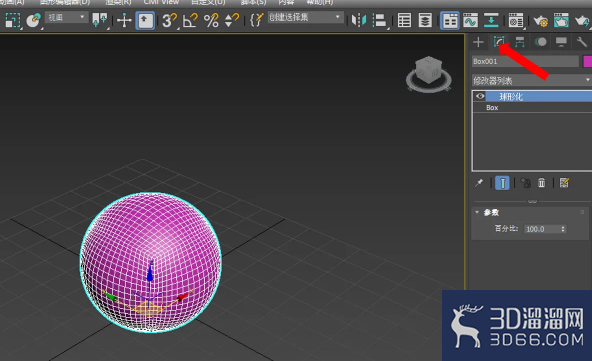
Task: Click the use pivot point center icon
Action: (x=100, y=20)
